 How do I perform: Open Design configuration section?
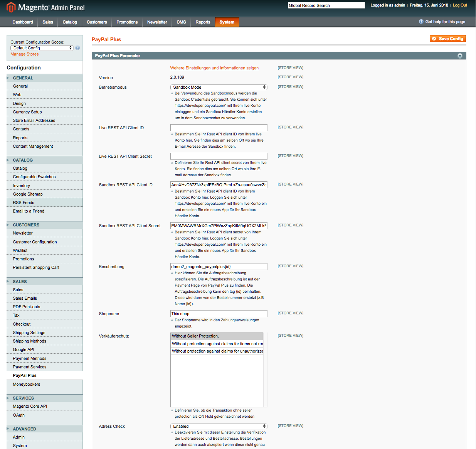(45, 103)
